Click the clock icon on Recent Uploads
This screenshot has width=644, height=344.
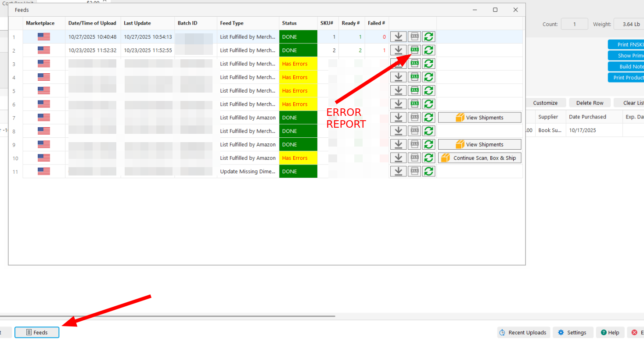tap(502, 332)
